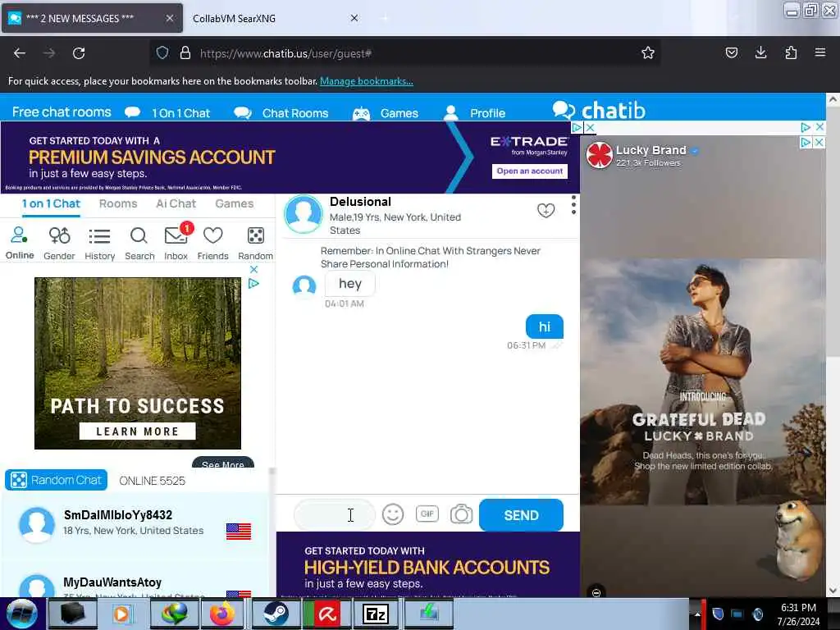Open chat with SmDalMlbloYy8432
Screen dimensions: 840x630
135,523
